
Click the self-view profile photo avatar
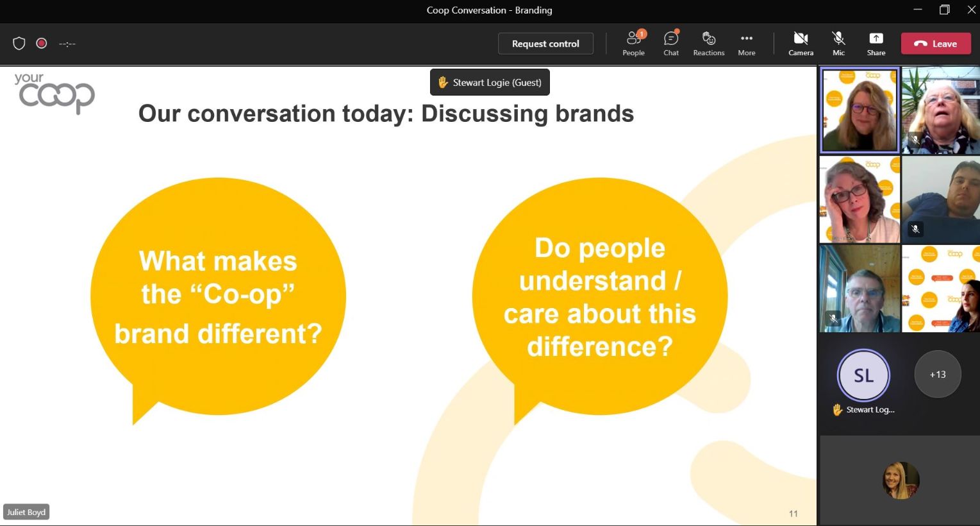pyautogui.click(x=901, y=480)
